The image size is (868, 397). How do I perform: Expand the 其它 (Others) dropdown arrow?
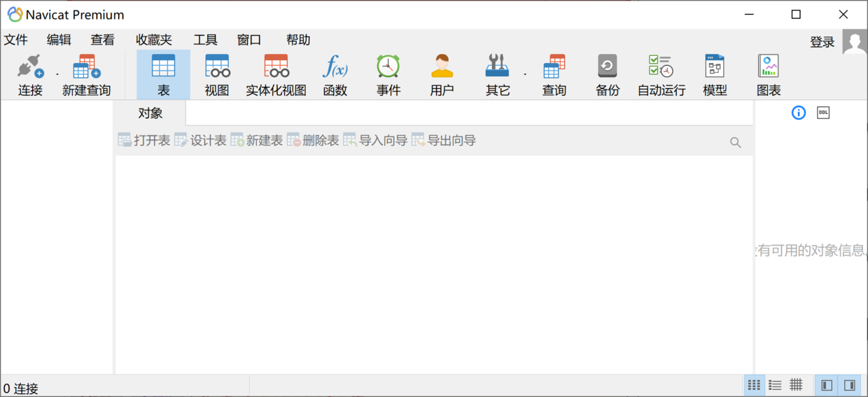(x=525, y=74)
